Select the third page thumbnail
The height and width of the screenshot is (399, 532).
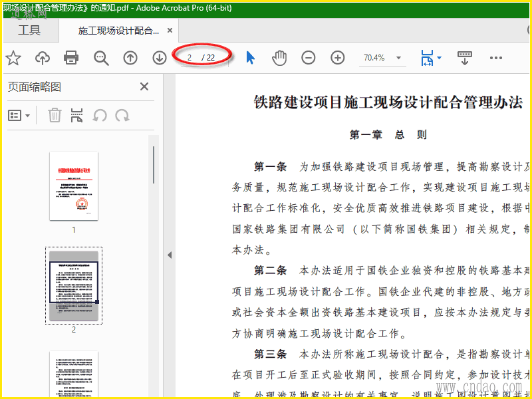pos(74,374)
